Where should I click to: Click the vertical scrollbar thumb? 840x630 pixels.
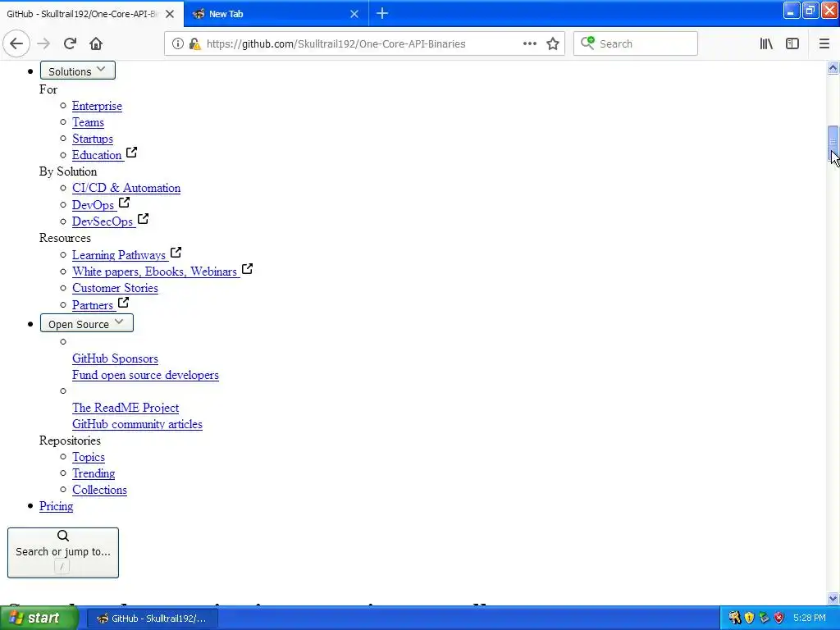click(x=833, y=144)
